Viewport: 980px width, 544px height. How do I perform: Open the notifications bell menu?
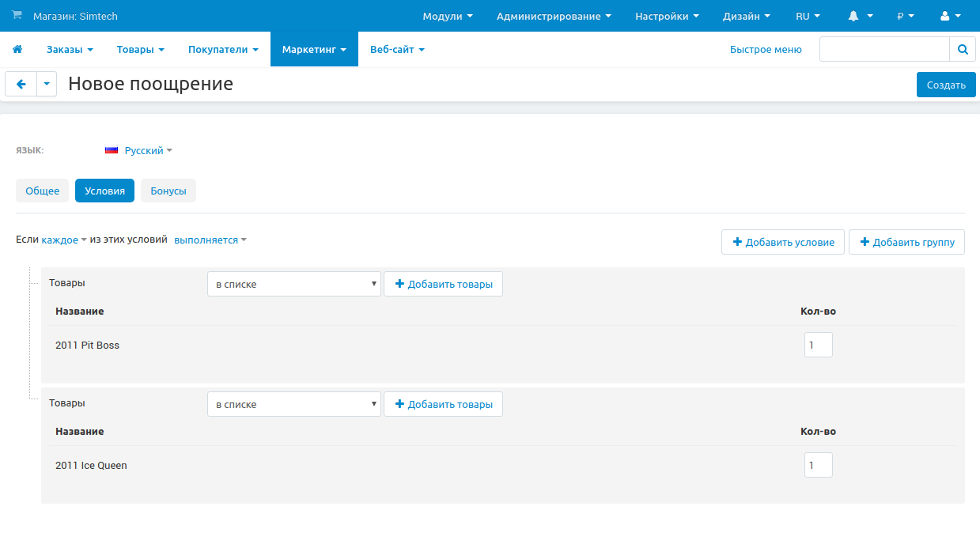860,16
